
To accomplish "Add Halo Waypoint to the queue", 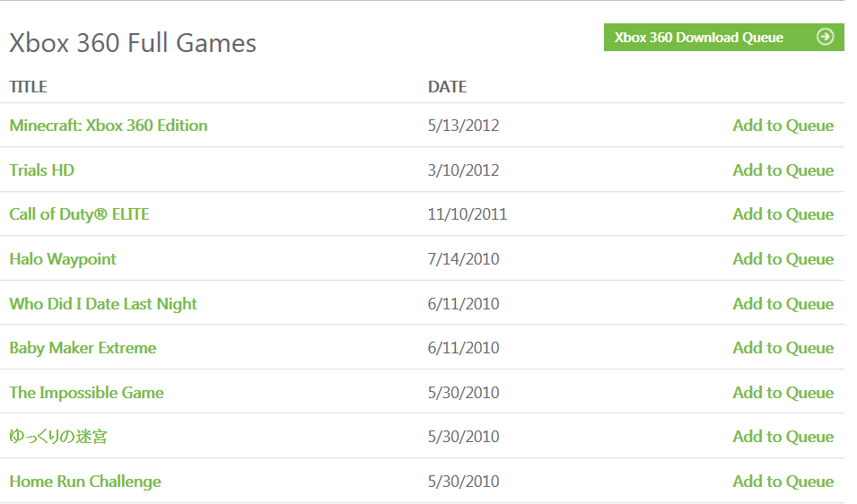I will point(783,259).
